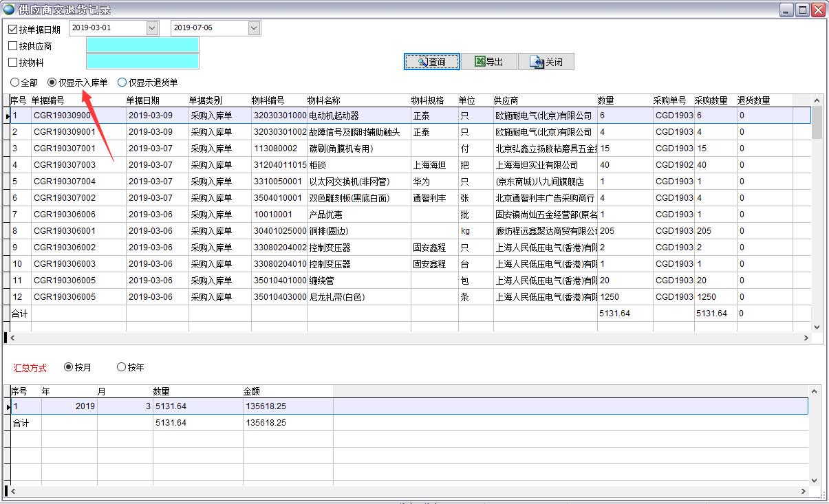Open the end date 2019-07-06 dropdown
The width and height of the screenshot is (829, 504).
(x=253, y=28)
